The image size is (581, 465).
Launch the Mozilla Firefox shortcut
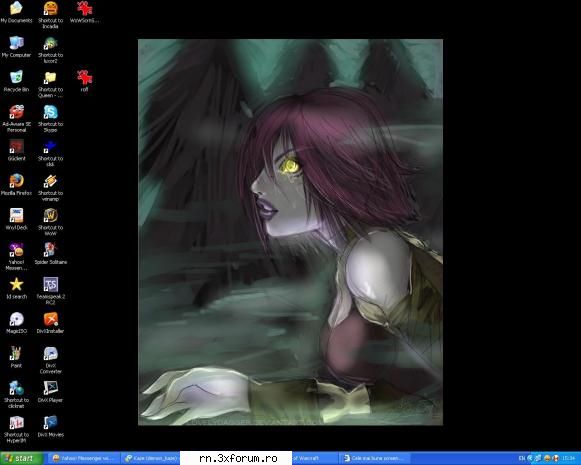pyautogui.click(x=16, y=185)
